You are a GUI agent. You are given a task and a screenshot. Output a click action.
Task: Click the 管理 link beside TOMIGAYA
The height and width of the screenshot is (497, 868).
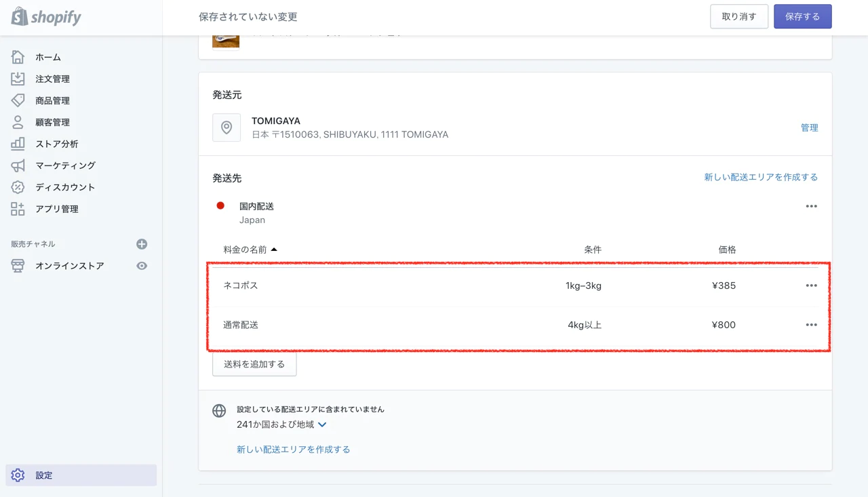point(809,127)
